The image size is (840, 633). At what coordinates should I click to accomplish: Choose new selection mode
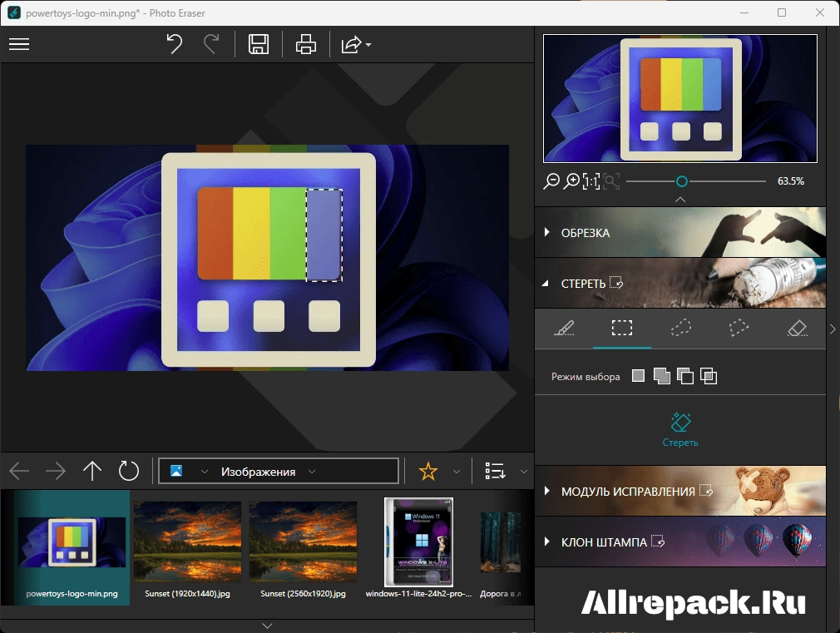[638, 376]
